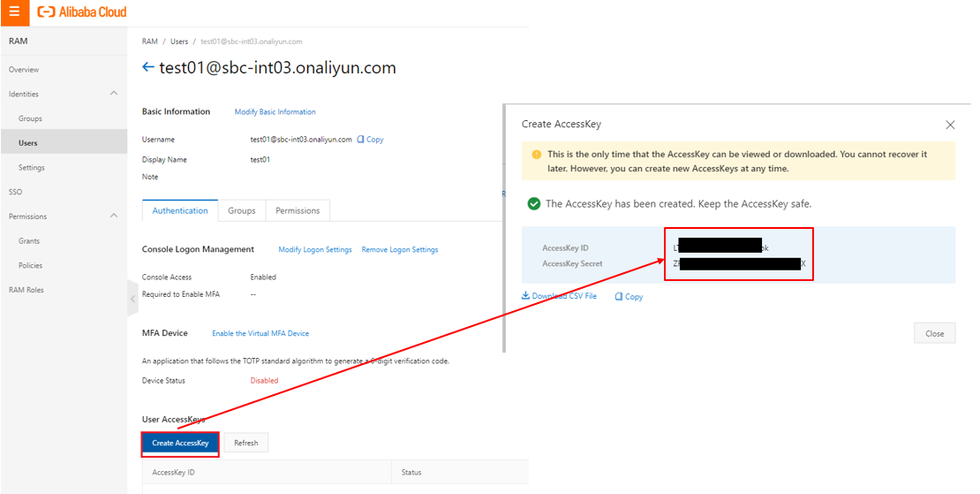Open Grants in the sidebar

(29, 240)
